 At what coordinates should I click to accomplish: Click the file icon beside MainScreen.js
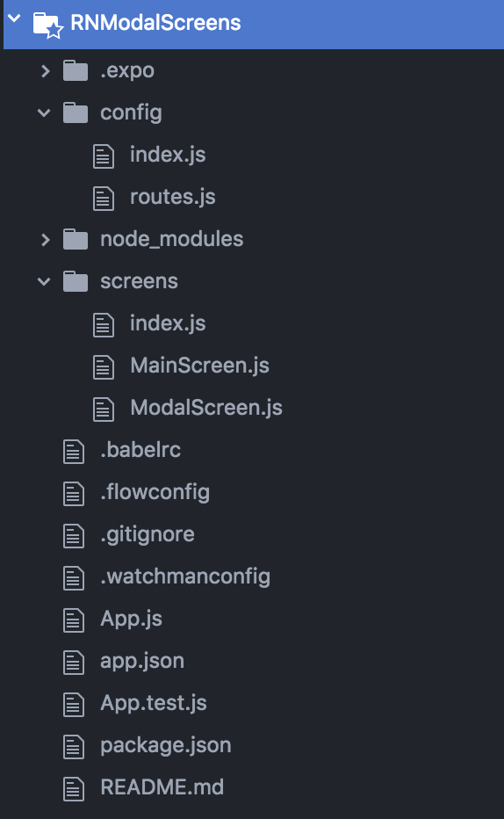(x=104, y=367)
